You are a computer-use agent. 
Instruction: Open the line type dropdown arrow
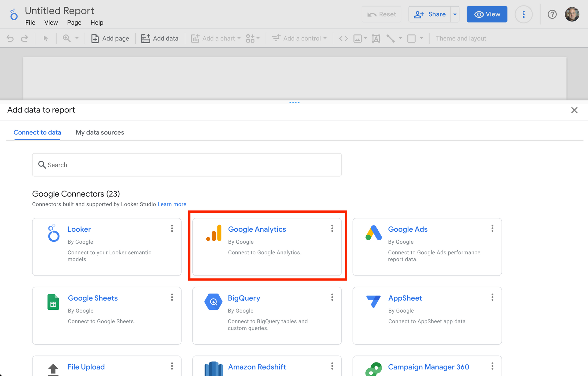coord(400,38)
